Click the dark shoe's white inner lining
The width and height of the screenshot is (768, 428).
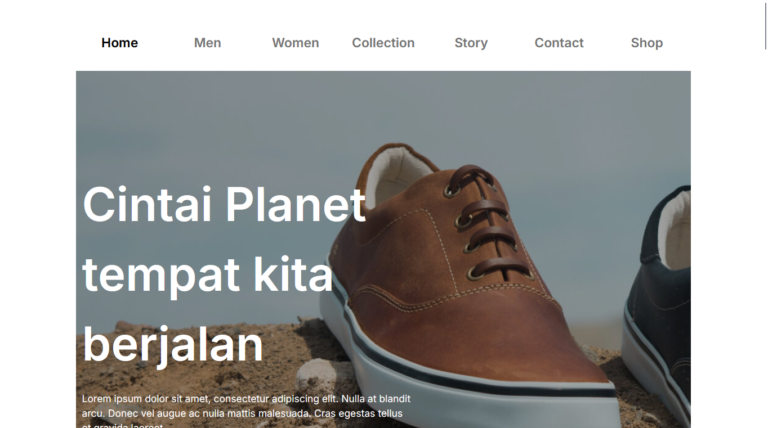676,230
